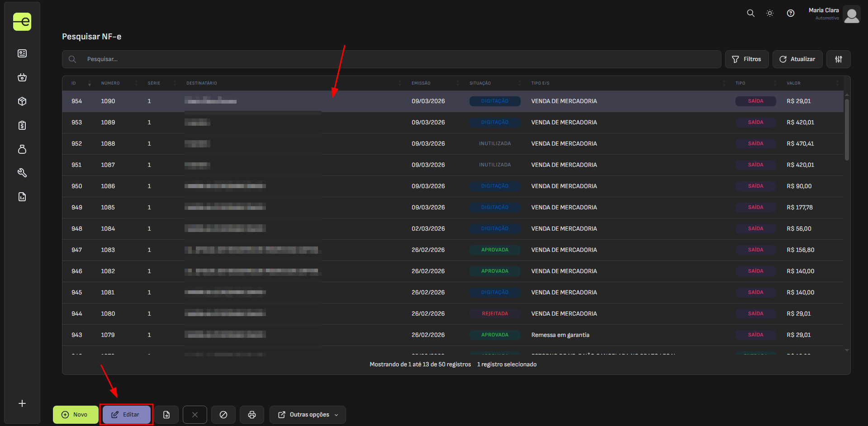Viewport: 868px width, 426px height.
Task: Expand the Outras opções dropdown
Action: tap(308, 415)
